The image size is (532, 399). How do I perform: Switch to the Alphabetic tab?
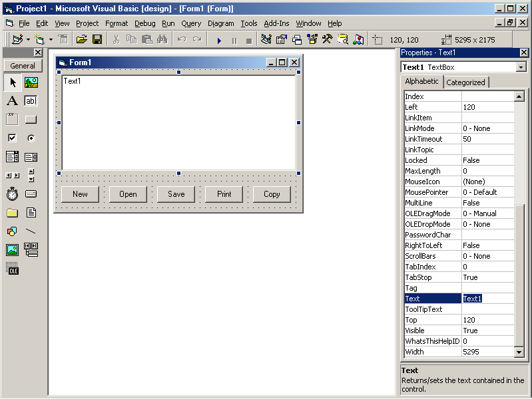click(421, 81)
